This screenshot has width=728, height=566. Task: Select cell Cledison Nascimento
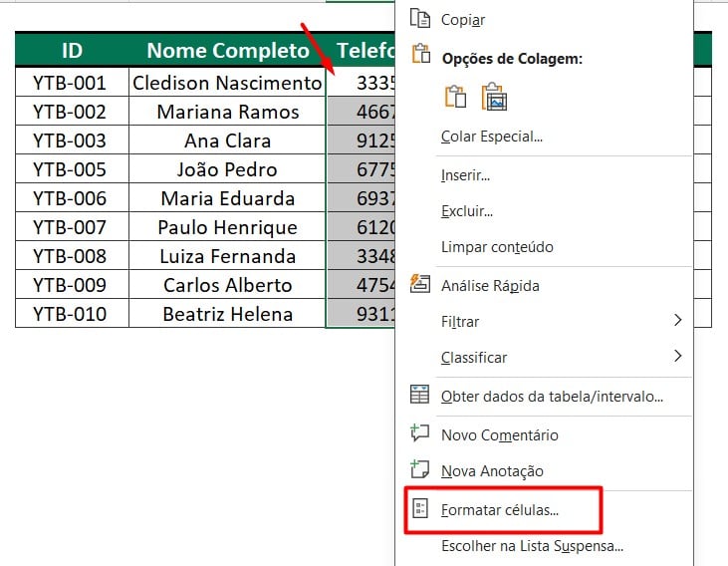pos(227,83)
